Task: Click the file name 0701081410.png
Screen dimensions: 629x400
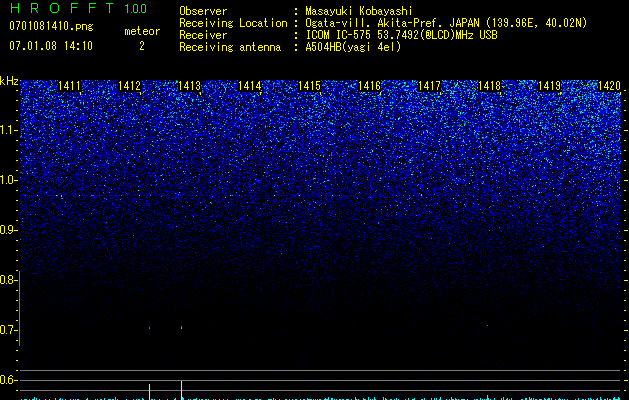Action: [x=51, y=26]
